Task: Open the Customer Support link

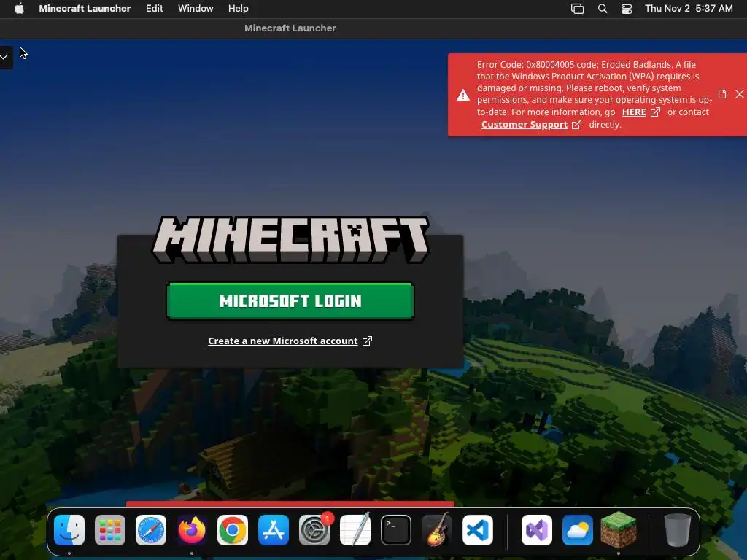Action: [525, 124]
